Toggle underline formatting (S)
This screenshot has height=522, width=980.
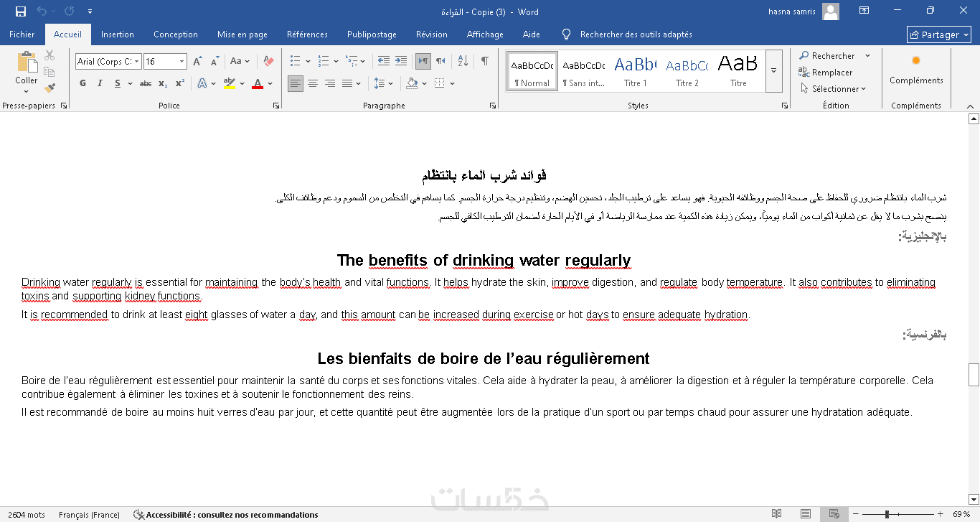coord(116,83)
